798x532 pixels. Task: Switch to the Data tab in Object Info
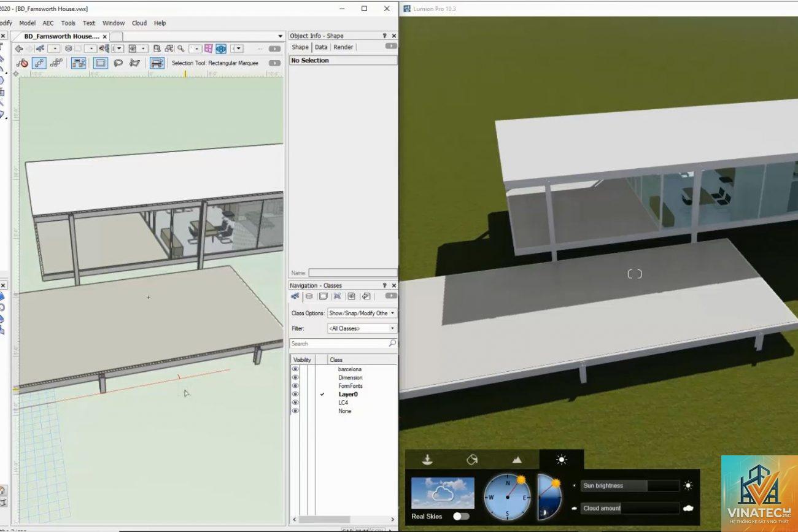pyautogui.click(x=321, y=47)
